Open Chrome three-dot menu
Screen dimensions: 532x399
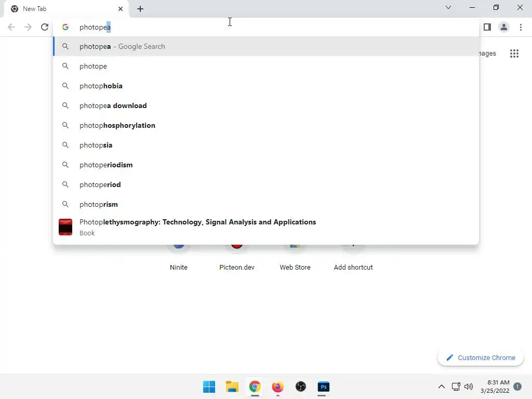(x=521, y=27)
